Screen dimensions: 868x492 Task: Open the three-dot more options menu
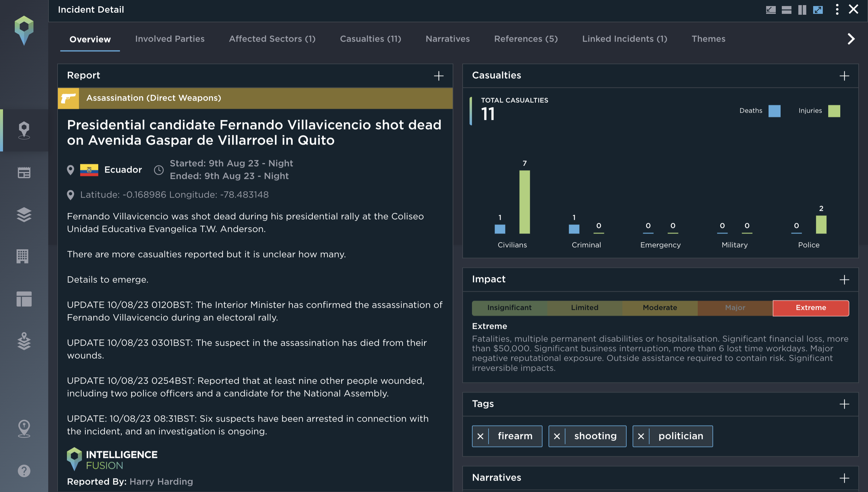click(x=837, y=9)
